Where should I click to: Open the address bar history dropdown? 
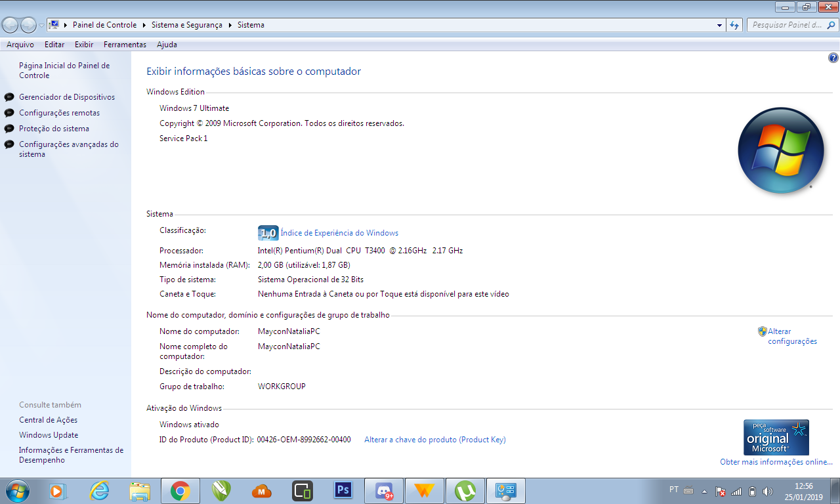click(720, 25)
